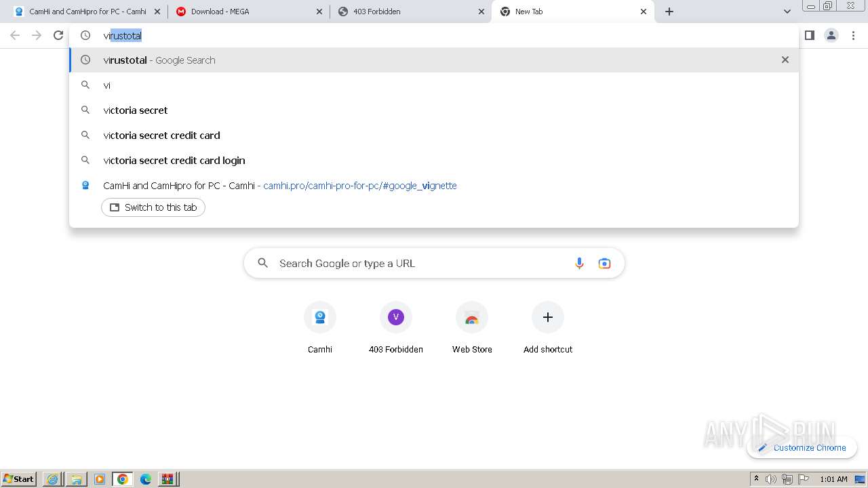Expand the tab search dropdown arrow
868x488 pixels.
pos(787,12)
